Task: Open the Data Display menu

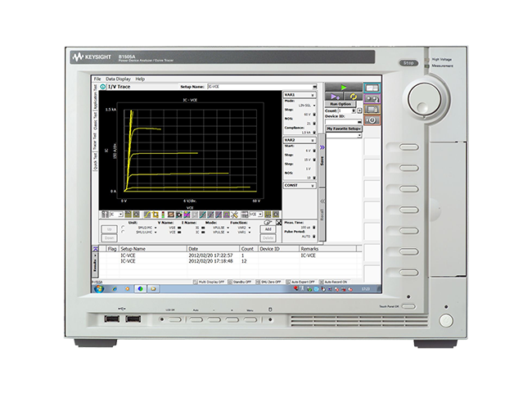Action: click(118, 79)
